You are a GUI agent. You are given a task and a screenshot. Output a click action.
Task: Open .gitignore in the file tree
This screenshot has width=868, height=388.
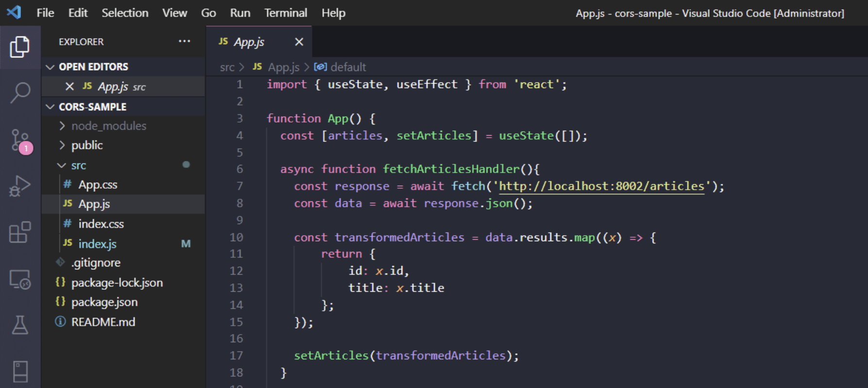point(96,263)
